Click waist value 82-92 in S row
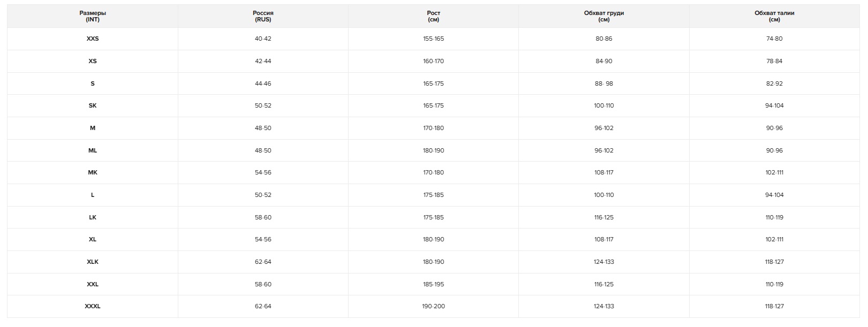The image size is (868, 327). [x=774, y=83]
